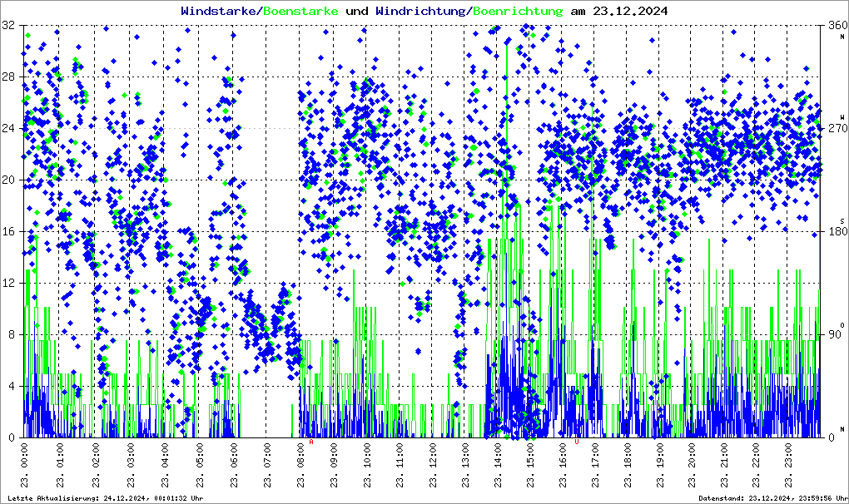The height and width of the screenshot is (504, 849).
Task: Click the wind speed axis value 24
Action: (8, 129)
